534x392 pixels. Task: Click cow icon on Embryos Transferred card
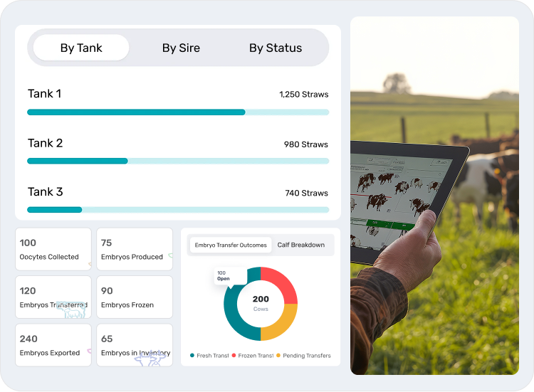pos(71,309)
